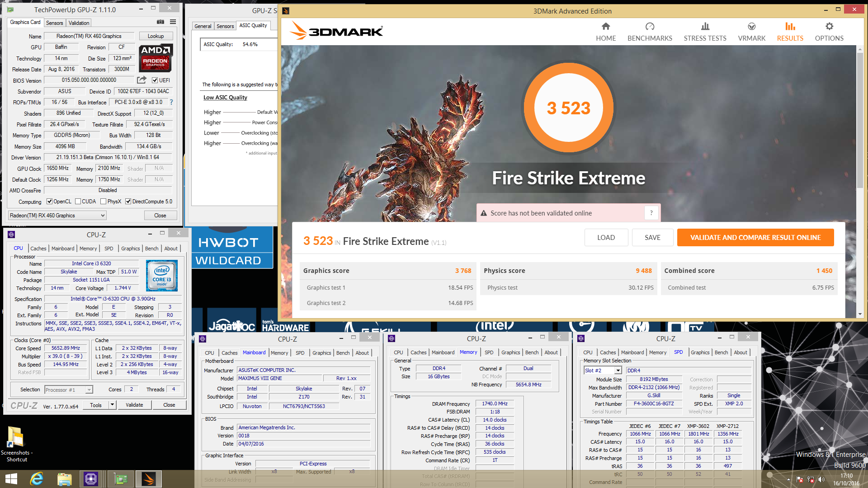Image resolution: width=868 pixels, height=488 pixels.
Task: Export BIOS using share arrow icon
Action: point(142,80)
